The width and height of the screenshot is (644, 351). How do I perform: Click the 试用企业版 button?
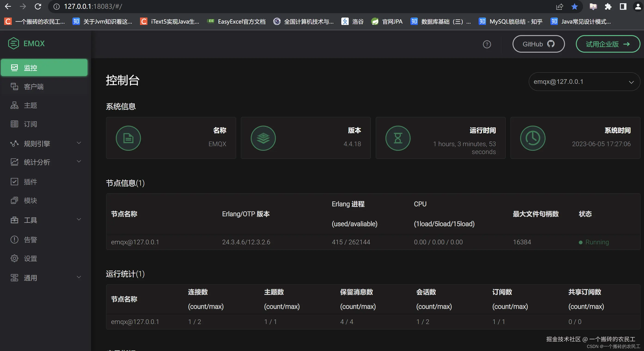click(608, 44)
